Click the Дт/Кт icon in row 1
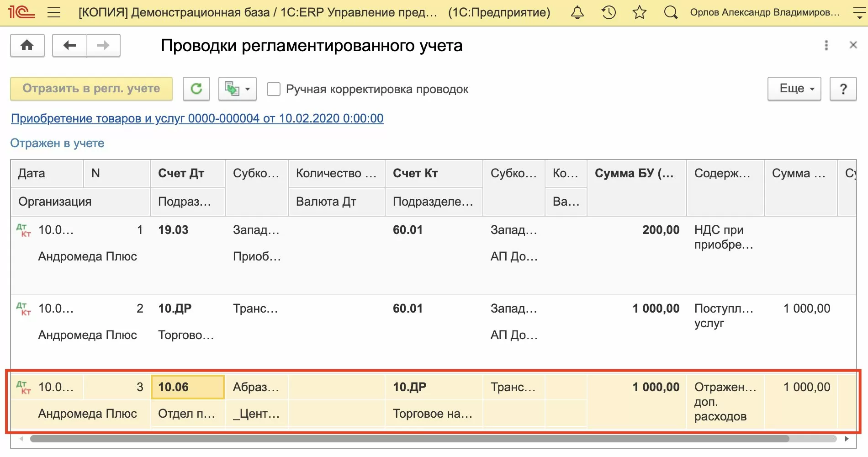This screenshot has width=868, height=457. (x=24, y=230)
